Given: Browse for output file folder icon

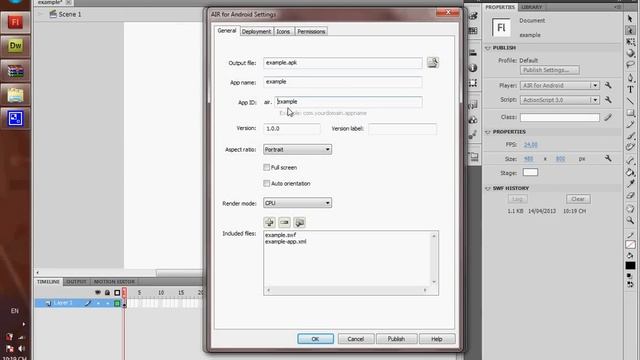Looking at the screenshot, I should click(x=433, y=62).
